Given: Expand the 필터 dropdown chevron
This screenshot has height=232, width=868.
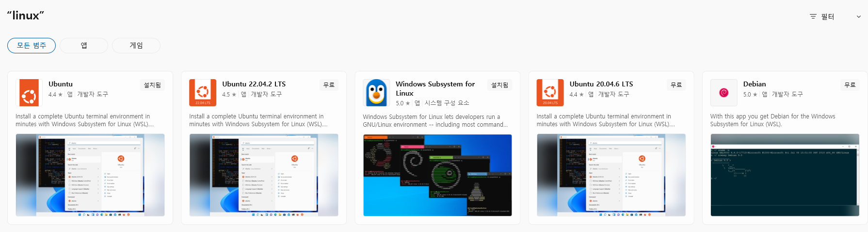Looking at the screenshot, I should pos(859,17).
